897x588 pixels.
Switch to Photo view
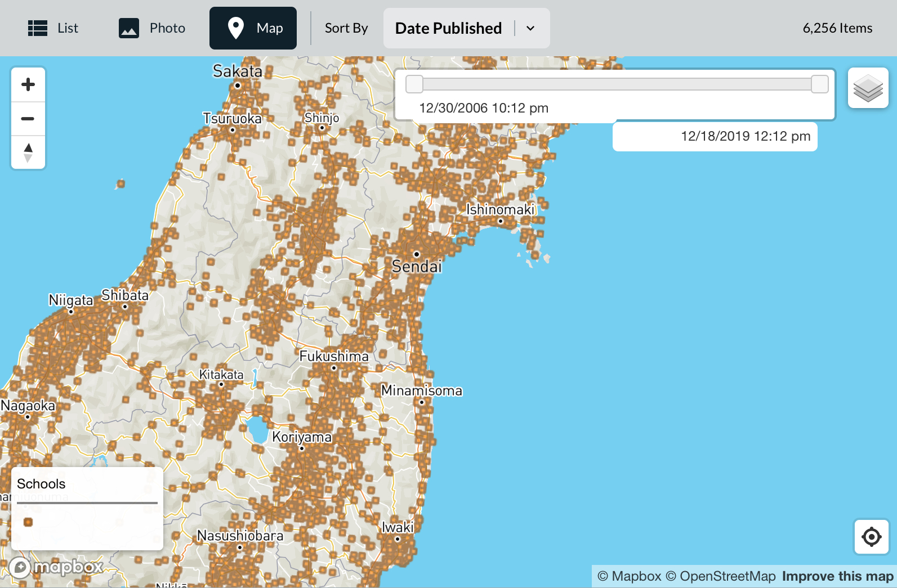point(152,28)
